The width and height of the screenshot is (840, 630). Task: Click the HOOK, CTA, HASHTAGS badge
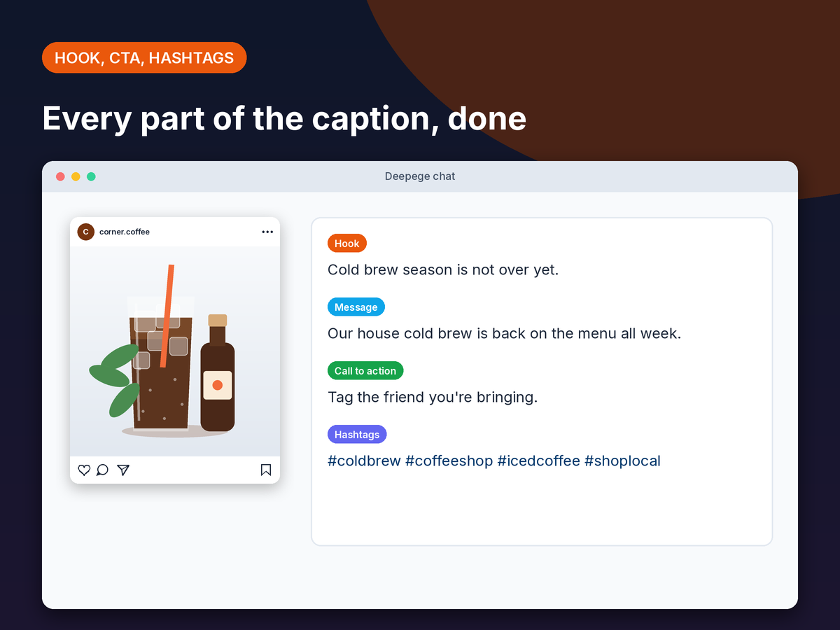click(144, 57)
